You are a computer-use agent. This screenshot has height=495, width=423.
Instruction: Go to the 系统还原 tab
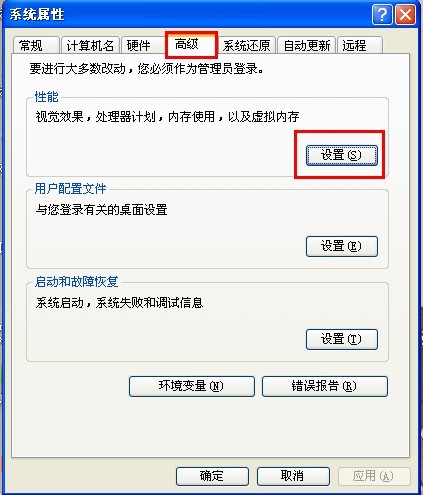point(247,45)
